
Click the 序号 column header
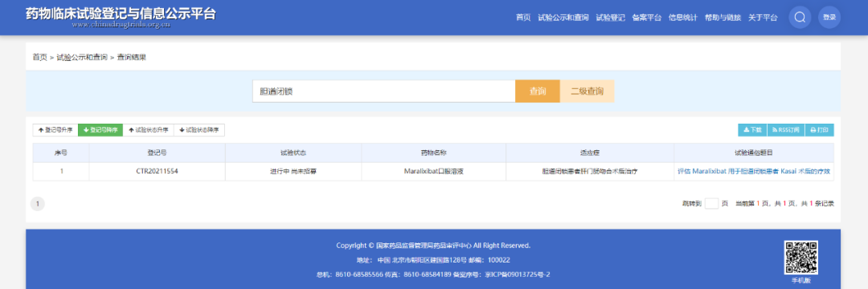click(x=61, y=153)
